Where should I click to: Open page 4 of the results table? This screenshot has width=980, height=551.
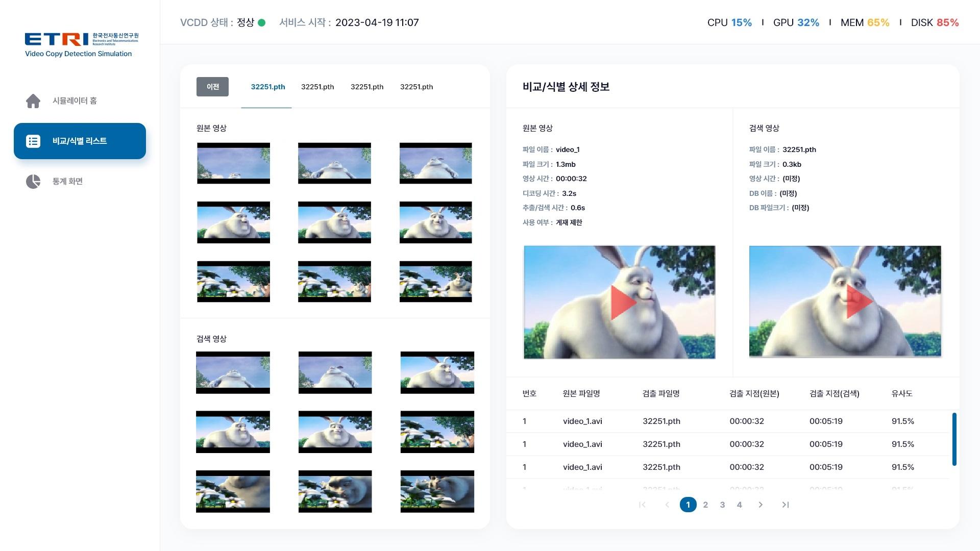tap(739, 505)
